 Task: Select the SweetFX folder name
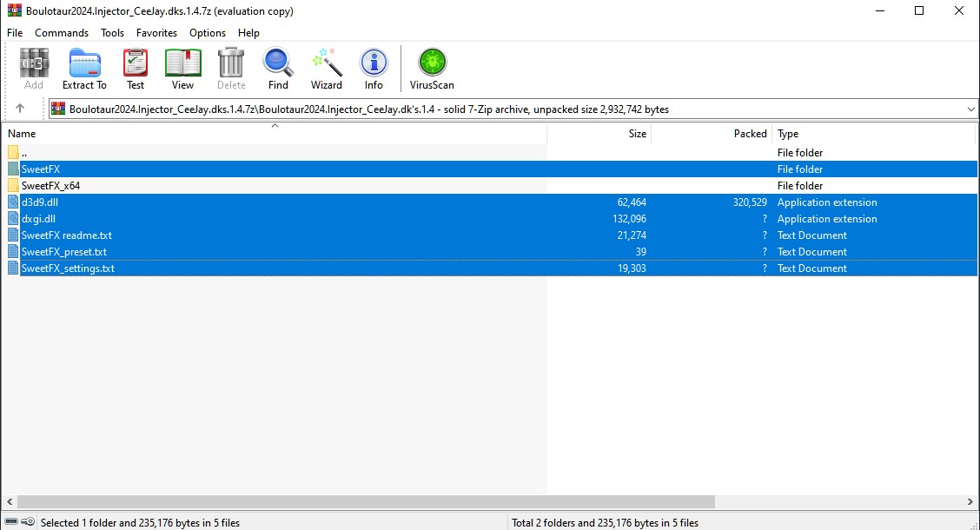41,169
